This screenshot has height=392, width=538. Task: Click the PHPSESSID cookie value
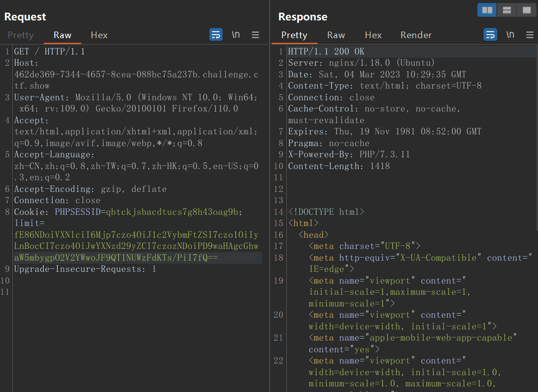pyautogui.click(x=172, y=212)
